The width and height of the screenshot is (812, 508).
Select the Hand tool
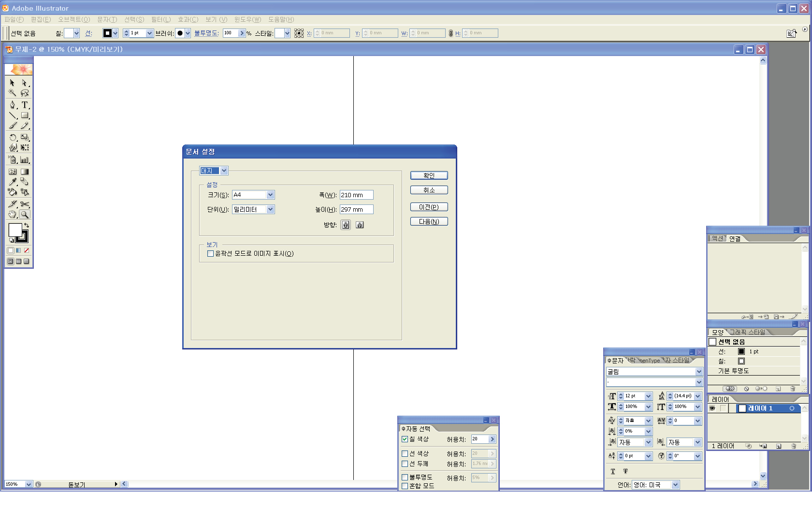click(13, 215)
